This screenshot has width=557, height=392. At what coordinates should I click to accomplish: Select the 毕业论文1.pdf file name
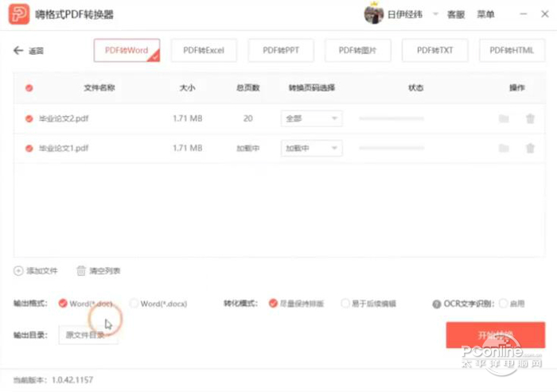(64, 148)
